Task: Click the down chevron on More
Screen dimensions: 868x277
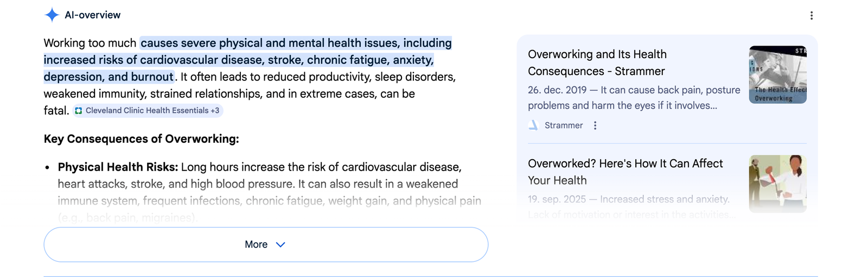Action: pos(280,245)
